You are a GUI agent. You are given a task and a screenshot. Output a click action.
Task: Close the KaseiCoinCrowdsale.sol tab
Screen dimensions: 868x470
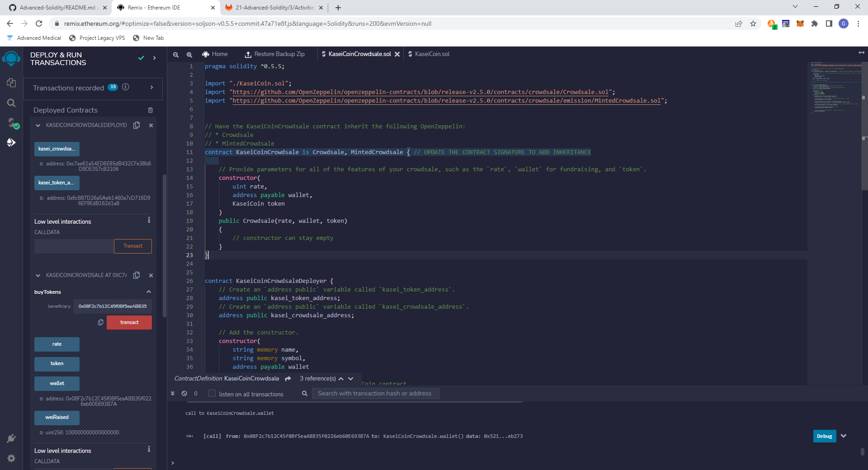tap(397, 54)
